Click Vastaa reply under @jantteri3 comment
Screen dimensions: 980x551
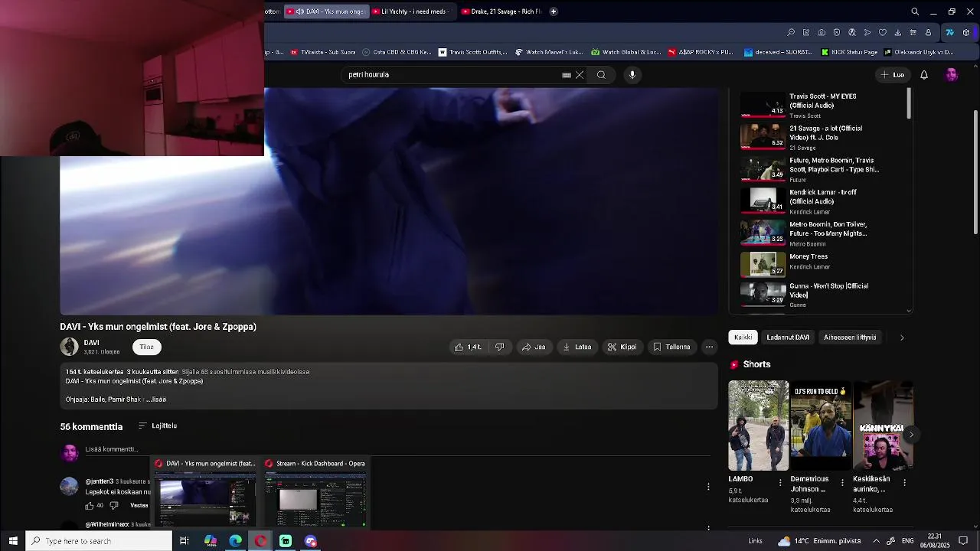[x=139, y=505]
